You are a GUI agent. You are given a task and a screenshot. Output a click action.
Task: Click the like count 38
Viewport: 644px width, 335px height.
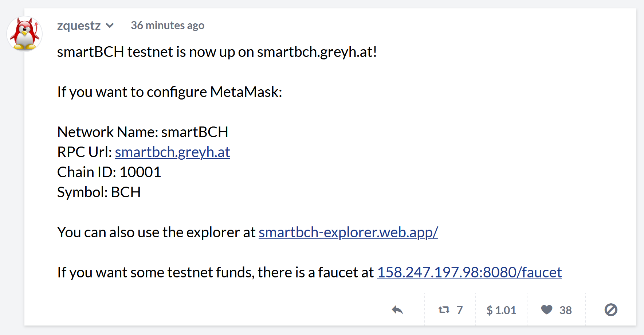coord(566,310)
